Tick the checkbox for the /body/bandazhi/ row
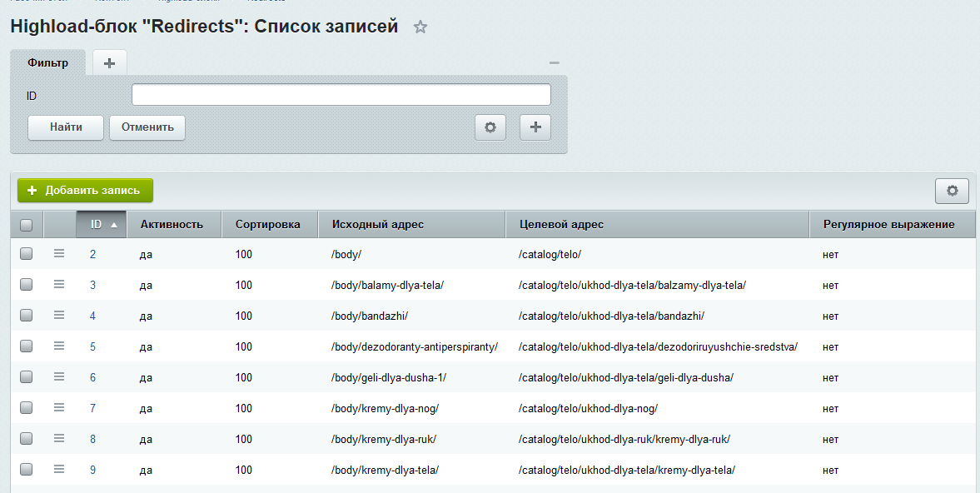The height and width of the screenshot is (493, 980). pyautogui.click(x=26, y=316)
